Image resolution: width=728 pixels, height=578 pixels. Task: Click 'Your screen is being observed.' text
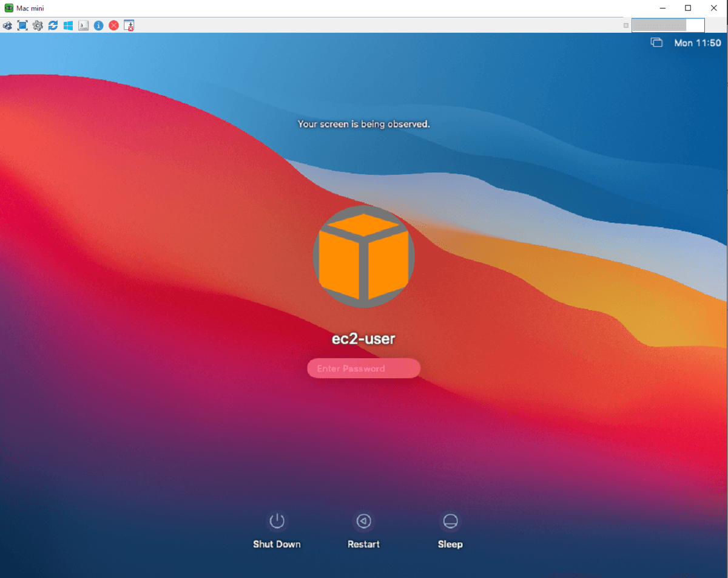point(363,124)
